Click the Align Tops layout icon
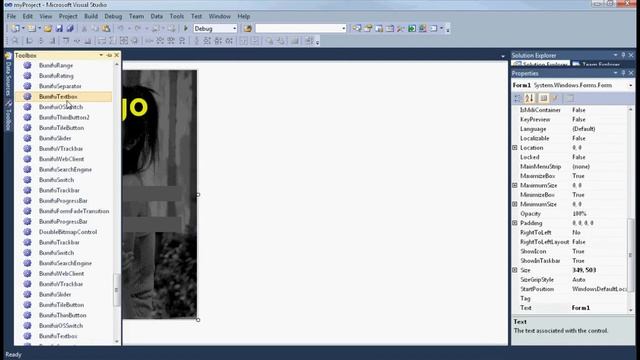 click(66, 41)
